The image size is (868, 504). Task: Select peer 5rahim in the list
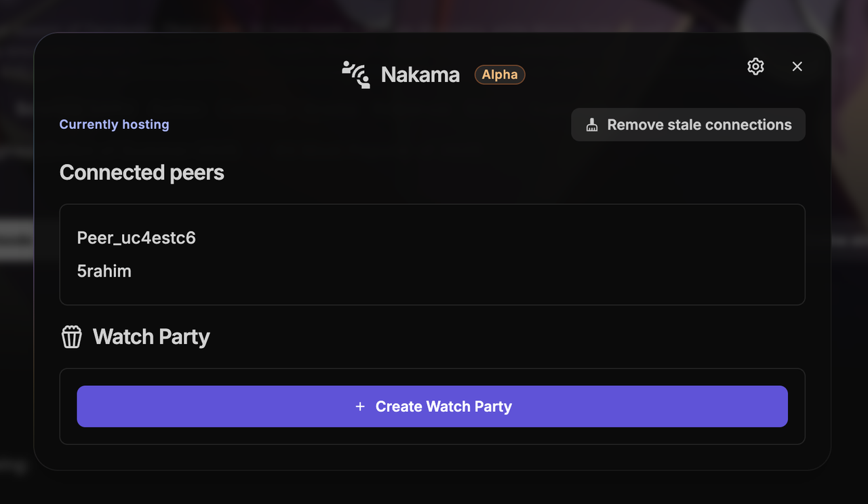[104, 271]
